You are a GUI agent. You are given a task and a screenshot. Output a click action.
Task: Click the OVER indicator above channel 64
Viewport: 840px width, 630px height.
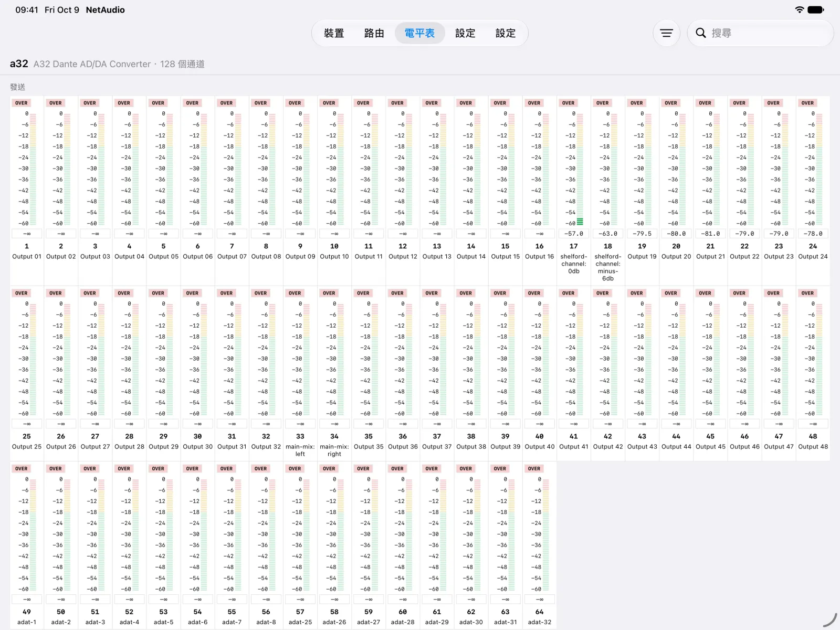(x=534, y=468)
